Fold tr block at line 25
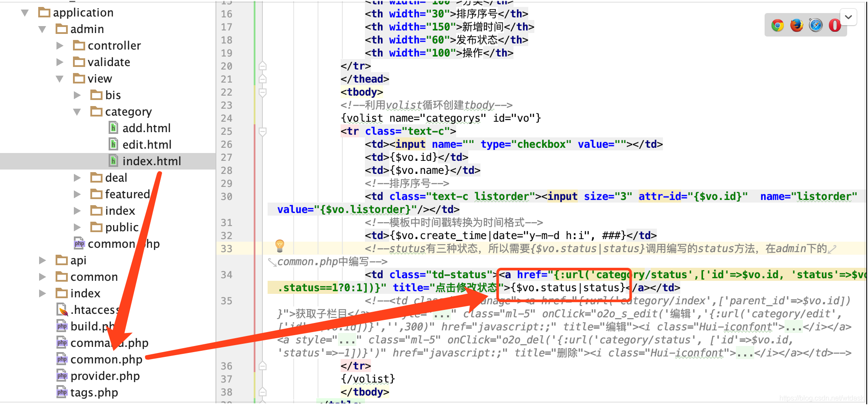 tap(262, 131)
